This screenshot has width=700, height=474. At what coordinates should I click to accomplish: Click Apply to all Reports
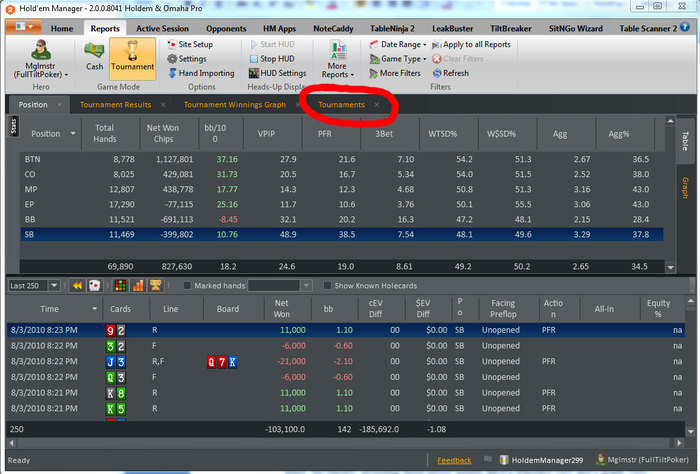coord(471,44)
